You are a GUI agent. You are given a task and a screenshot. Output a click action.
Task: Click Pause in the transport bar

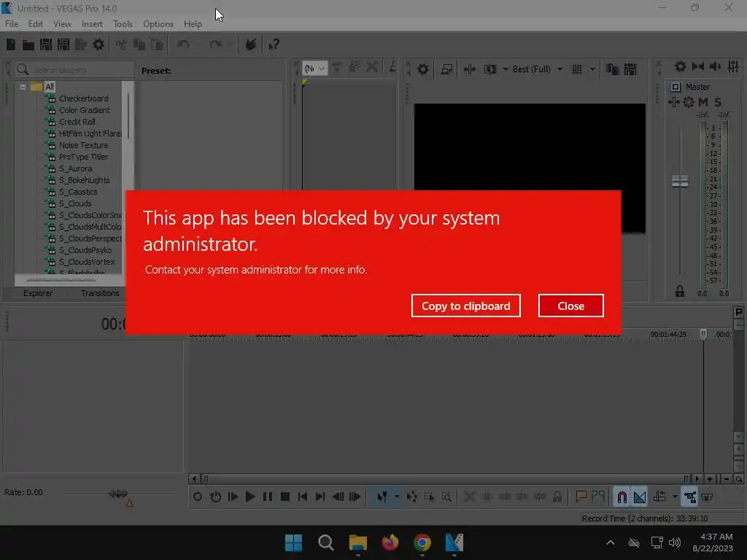click(x=268, y=497)
